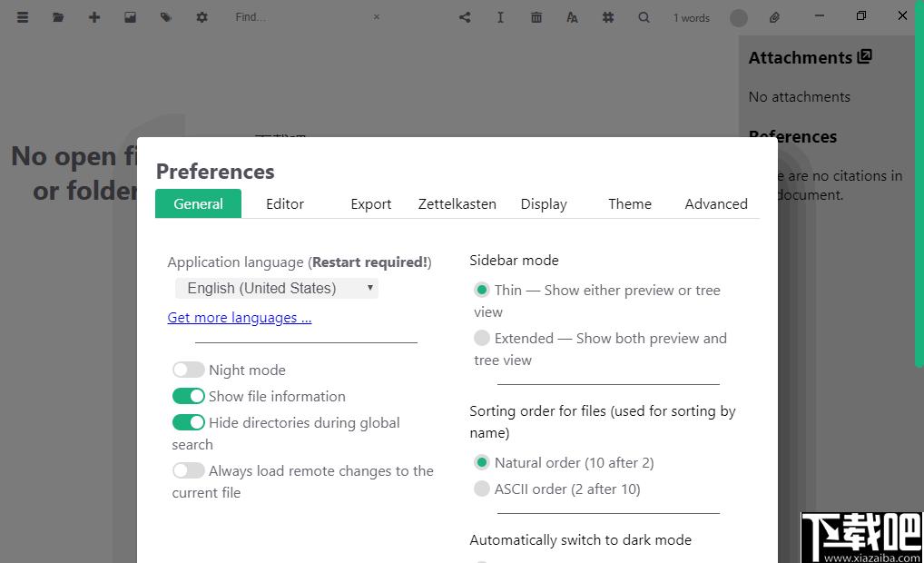Clear the Find field with x icon
Image resolution: width=924 pixels, height=563 pixels.
pos(377,17)
